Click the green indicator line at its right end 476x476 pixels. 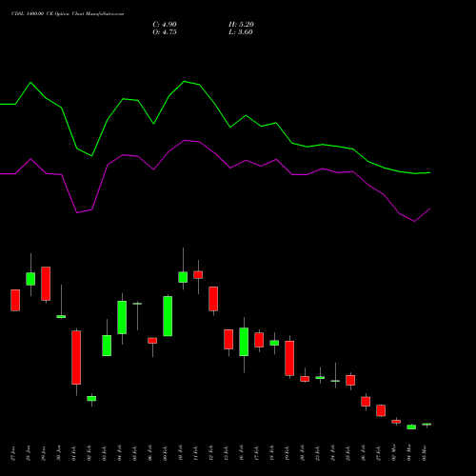tap(429, 173)
